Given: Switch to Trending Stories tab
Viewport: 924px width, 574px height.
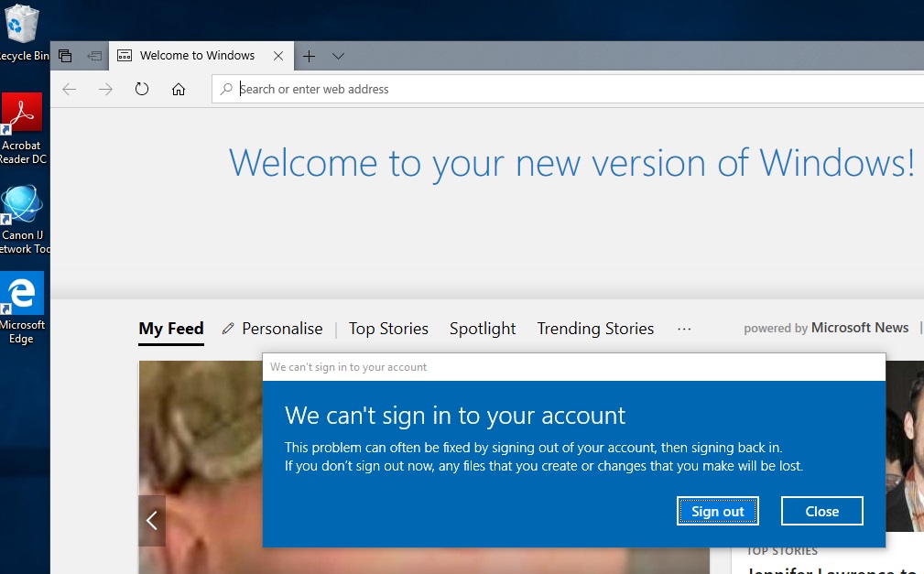Looking at the screenshot, I should pos(595,329).
